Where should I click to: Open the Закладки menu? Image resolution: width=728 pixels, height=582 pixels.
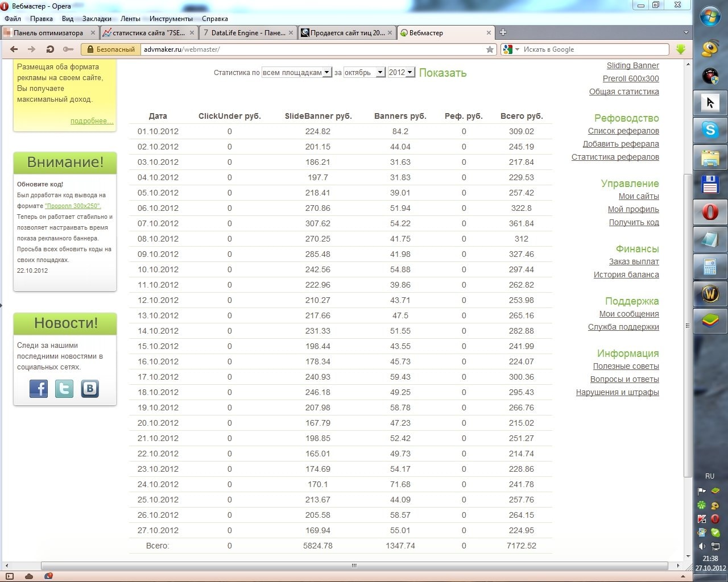click(97, 19)
